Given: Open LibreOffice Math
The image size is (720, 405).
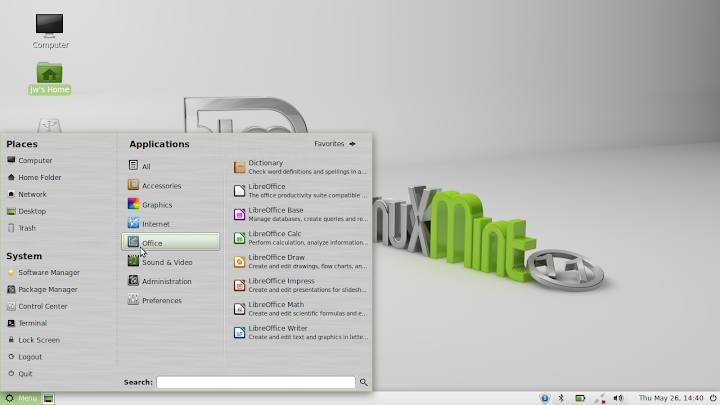Looking at the screenshot, I should pyautogui.click(x=299, y=309).
